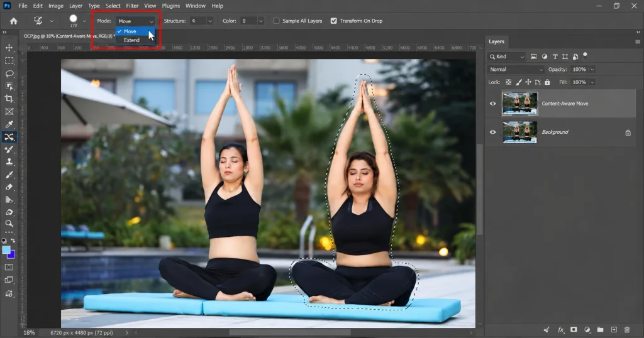This screenshot has height=338, width=644.
Task: Hide the Background layer eye icon
Action: pyautogui.click(x=493, y=132)
